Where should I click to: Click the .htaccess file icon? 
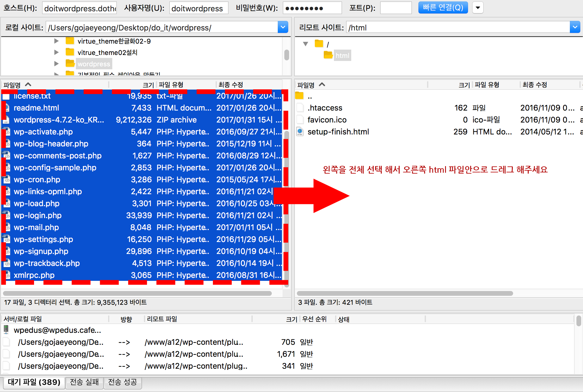[x=300, y=108]
